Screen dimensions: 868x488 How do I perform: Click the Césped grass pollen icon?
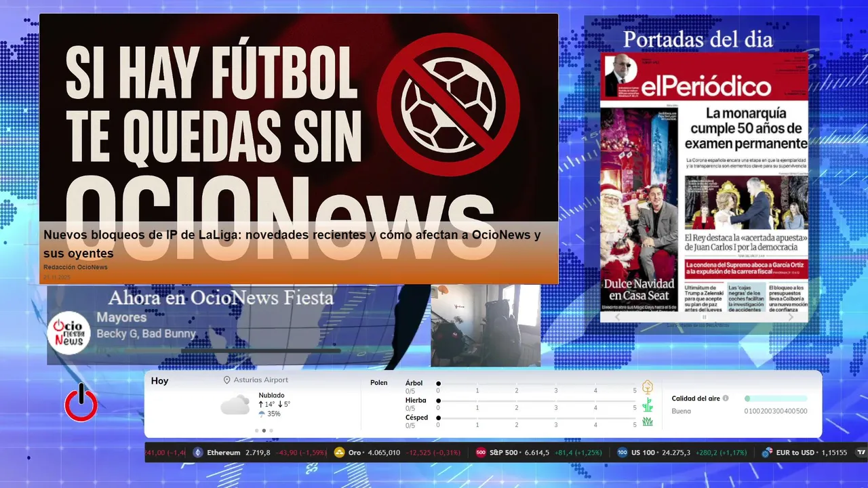648,422
